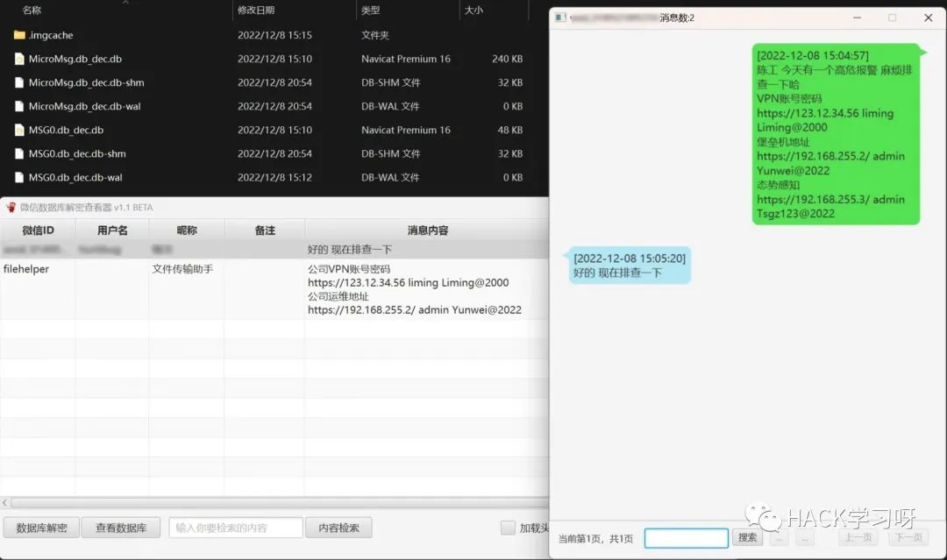Click the 公司VPN账号密码 message cell
Screen dimensions: 947x560
(x=414, y=289)
